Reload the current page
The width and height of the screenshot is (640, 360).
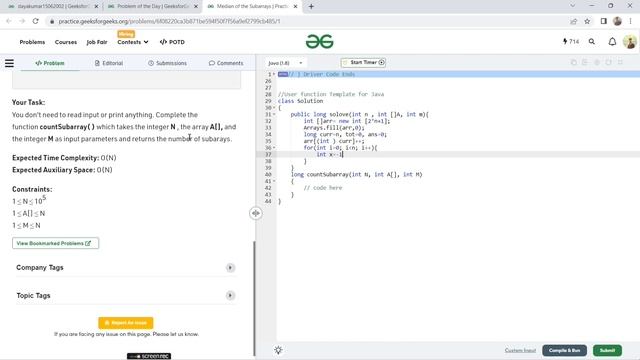[x=36, y=21]
